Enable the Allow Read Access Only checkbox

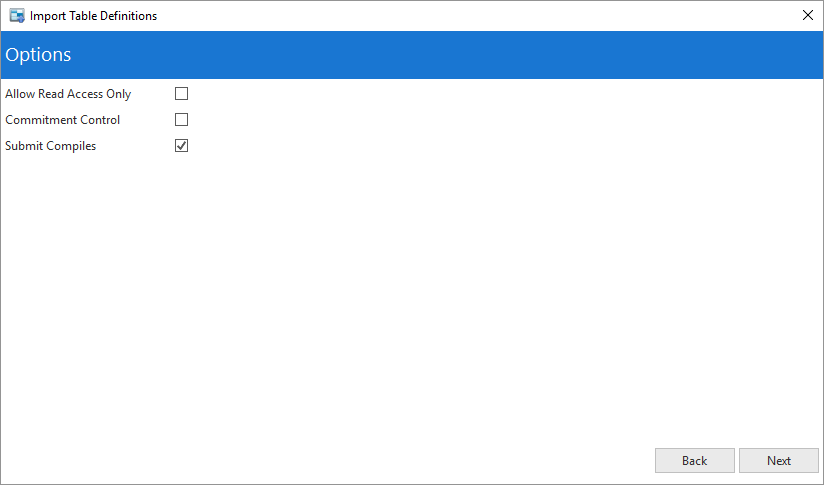click(x=181, y=94)
